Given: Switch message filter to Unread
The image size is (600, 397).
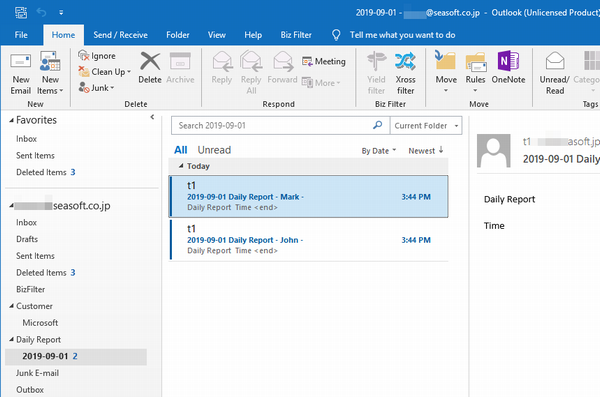Looking at the screenshot, I should (x=214, y=150).
